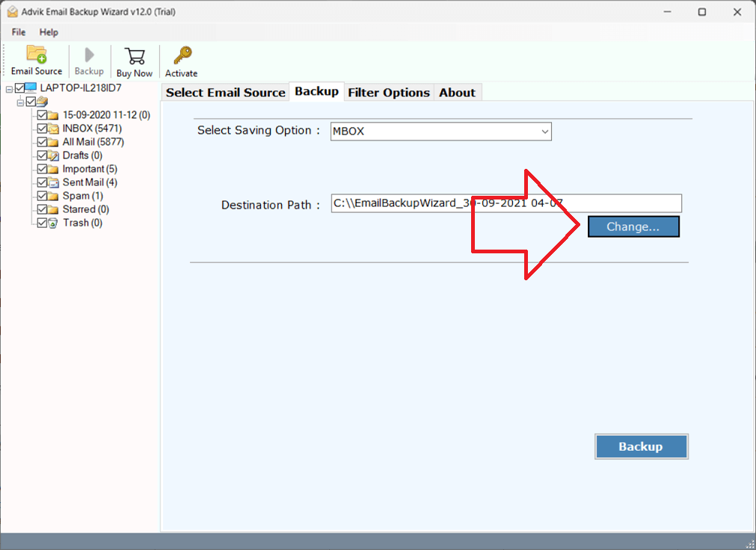Click the INBOX folder icon
This screenshot has height=550, width=756.
tap(53, 129)
